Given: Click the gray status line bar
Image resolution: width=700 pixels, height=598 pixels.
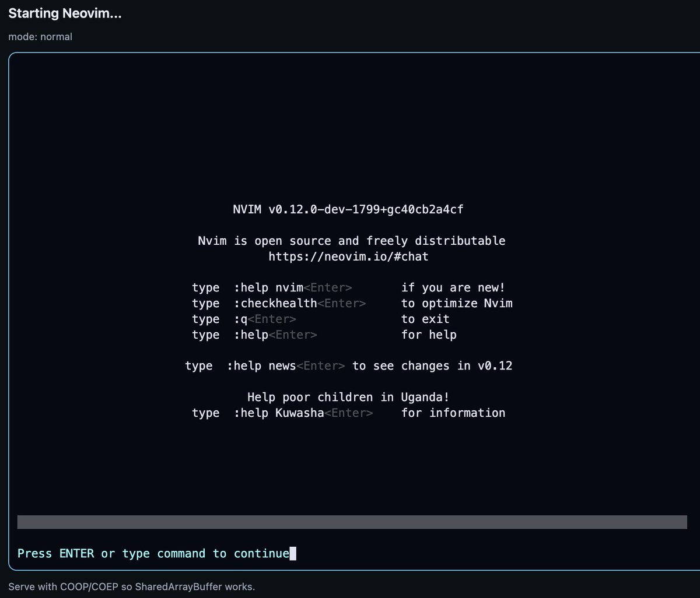Looking at the screenshot, I should (x=352, y=522).
